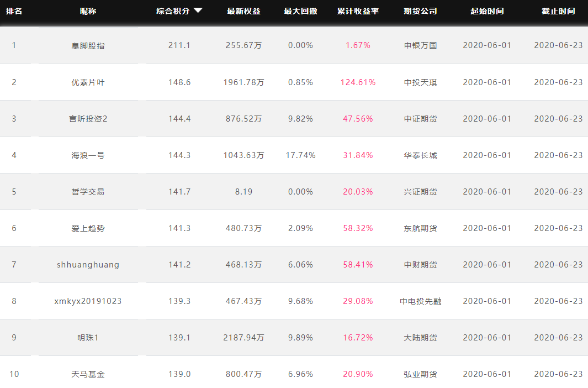Screen dimensions: 588x388
Task: Select return rate 58.41%
Action: (358, 265)
